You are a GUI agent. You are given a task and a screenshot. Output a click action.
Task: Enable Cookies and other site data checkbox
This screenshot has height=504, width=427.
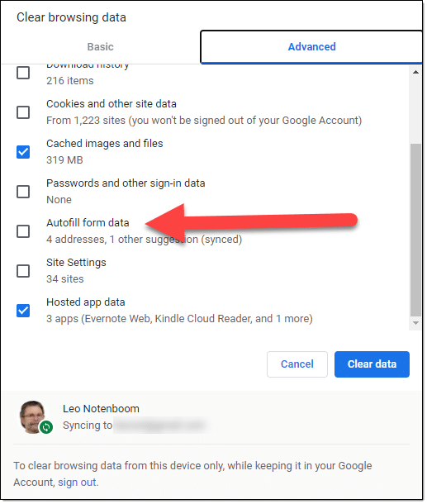click(x=23, y=112)
